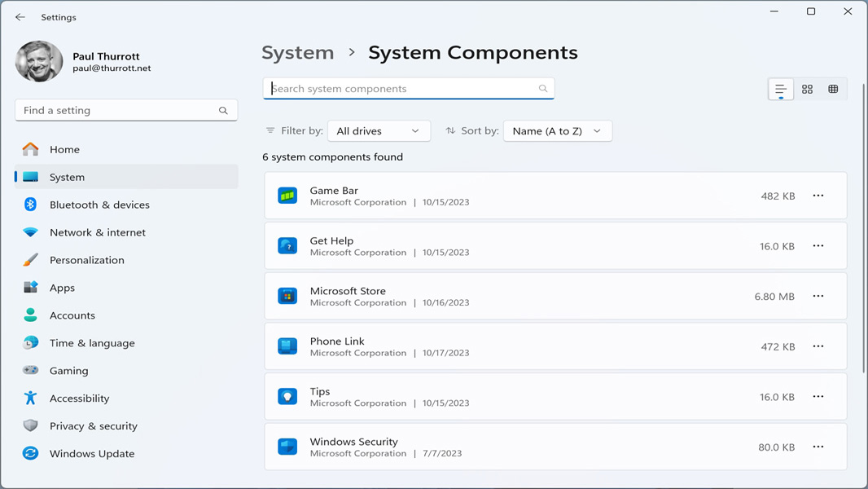
Task: Click the Phone Link icon
Action: point(287,346)
